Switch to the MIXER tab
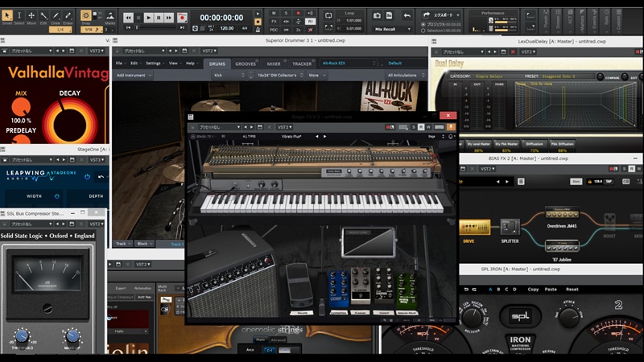Image resolution: width=644 pixels, height=362 pixels. [x=274, y=64]
